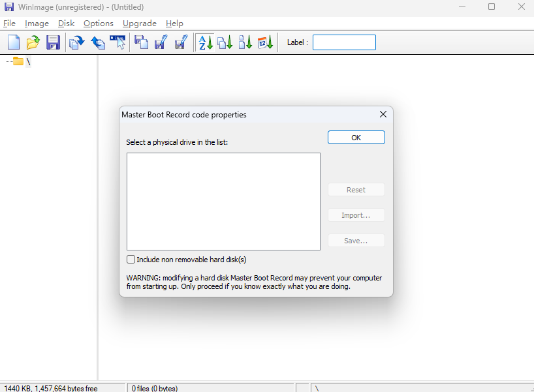534x392 pixels.
Task: Click the Select item cursor icon
Action: pyautogui.click(x=118, y=43)
